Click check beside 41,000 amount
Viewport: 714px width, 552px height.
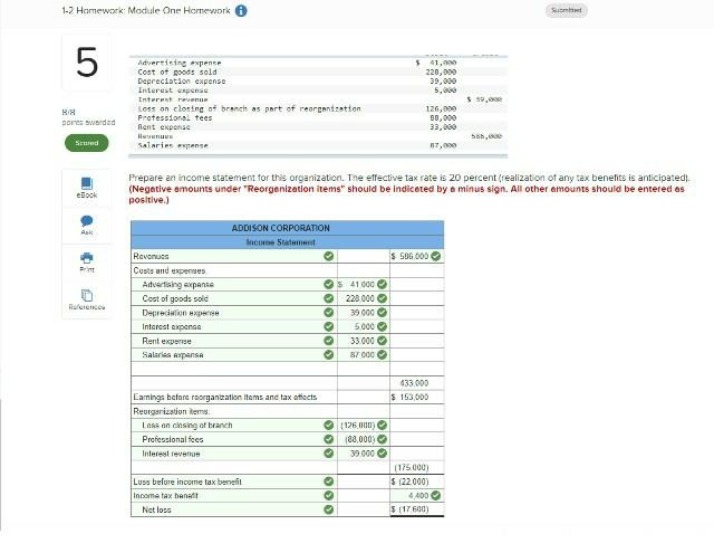[x=382, y=284]
